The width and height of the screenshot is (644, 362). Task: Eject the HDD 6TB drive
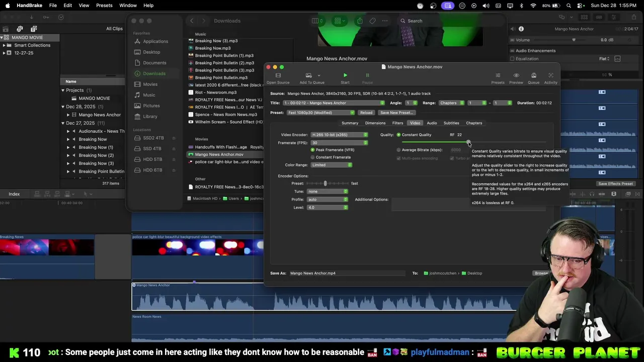click(174, 170)
